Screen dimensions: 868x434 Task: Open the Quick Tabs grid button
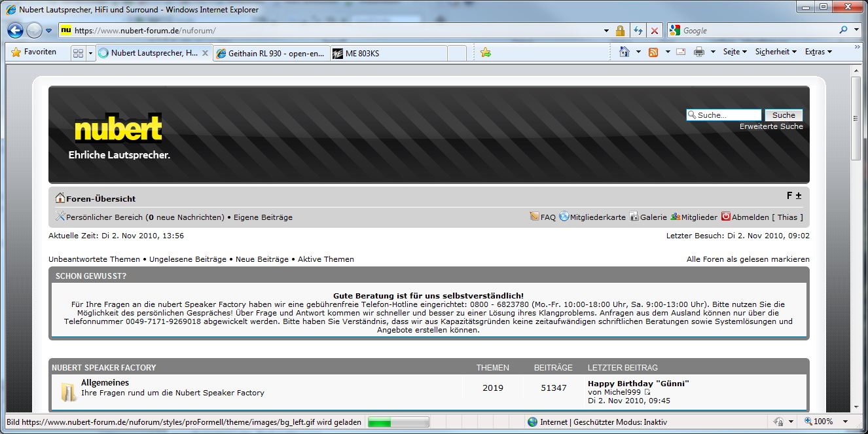click(x=78, y=53)
